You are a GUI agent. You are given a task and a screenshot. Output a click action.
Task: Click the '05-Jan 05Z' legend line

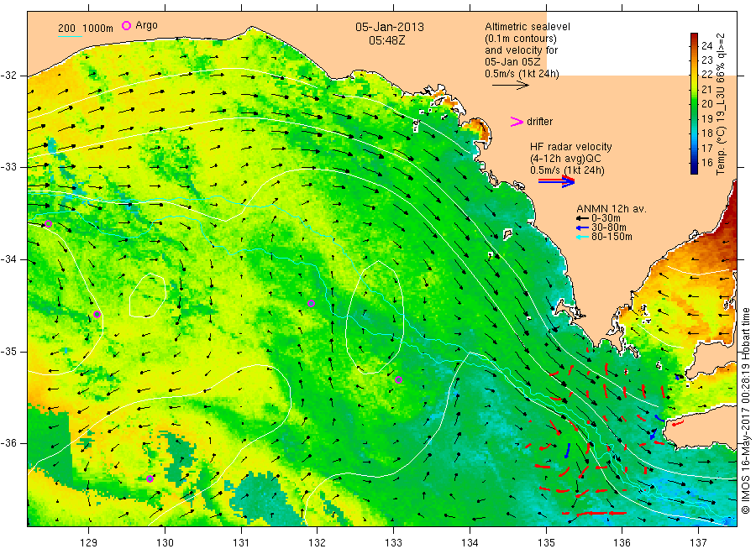tap(512, 62)
